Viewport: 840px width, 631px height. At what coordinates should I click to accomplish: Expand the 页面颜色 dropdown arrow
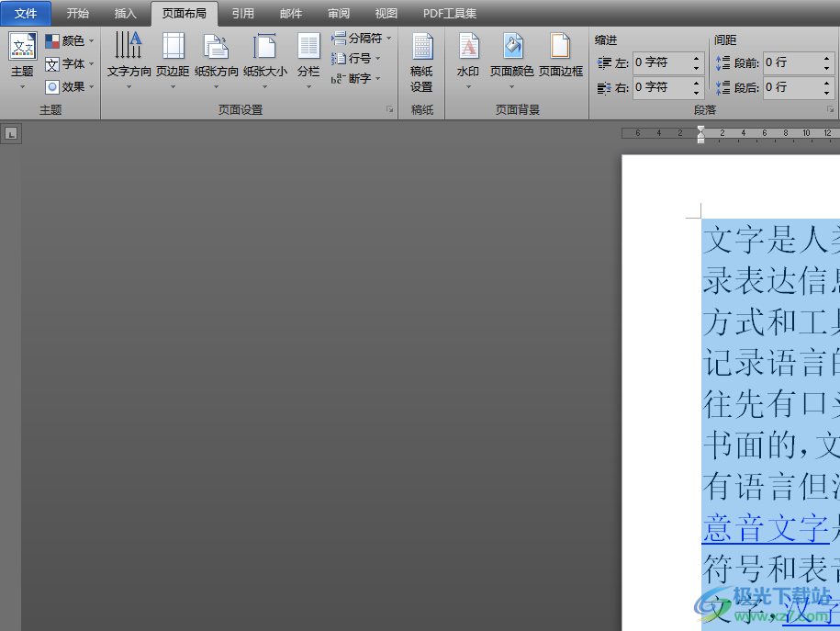coord(512,87)
